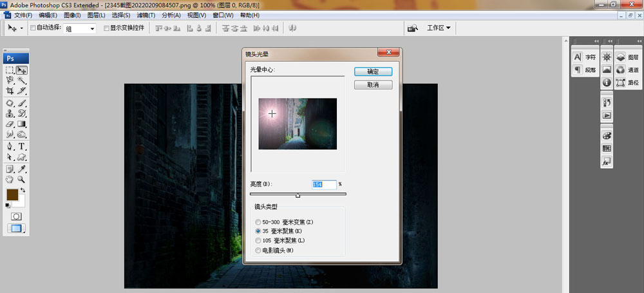Open the Navigator panel icon

[607, 57]
